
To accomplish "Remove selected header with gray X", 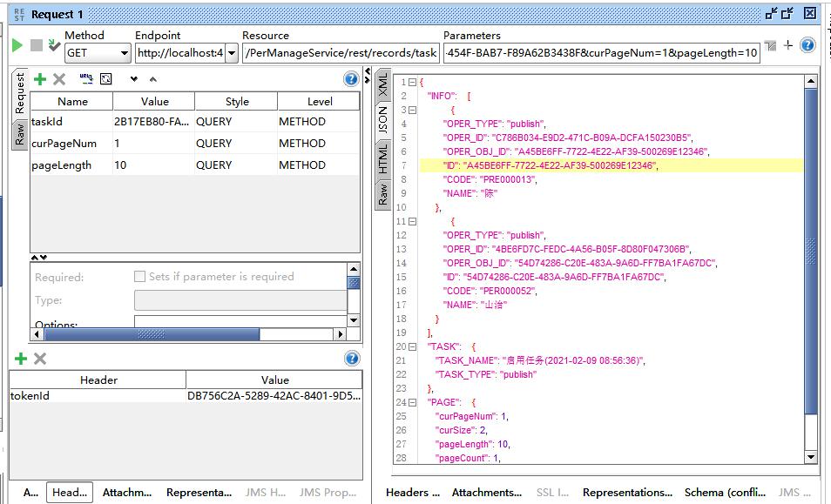I will coord(40,359).
